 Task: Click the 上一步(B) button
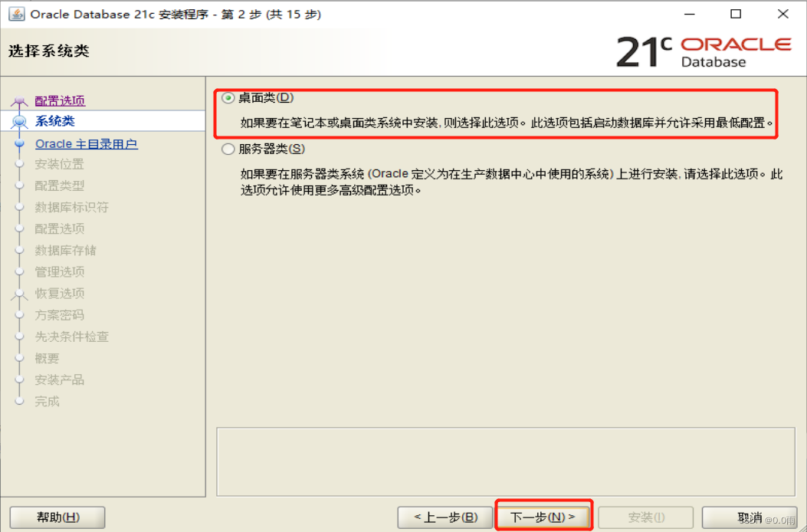click(445, 517)
